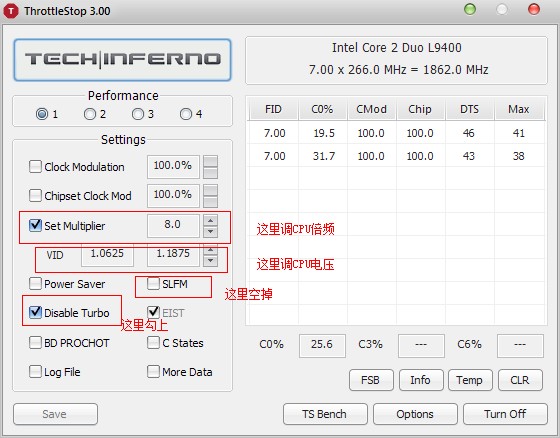The image size is (560, 438).
Task: Click the TechInferno logo banner
Action: 122,60
